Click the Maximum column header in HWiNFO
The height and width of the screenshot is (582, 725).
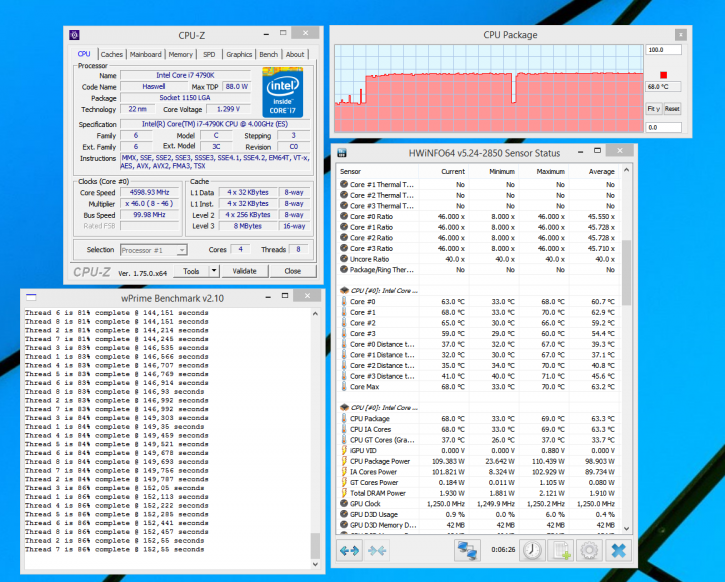543,172
